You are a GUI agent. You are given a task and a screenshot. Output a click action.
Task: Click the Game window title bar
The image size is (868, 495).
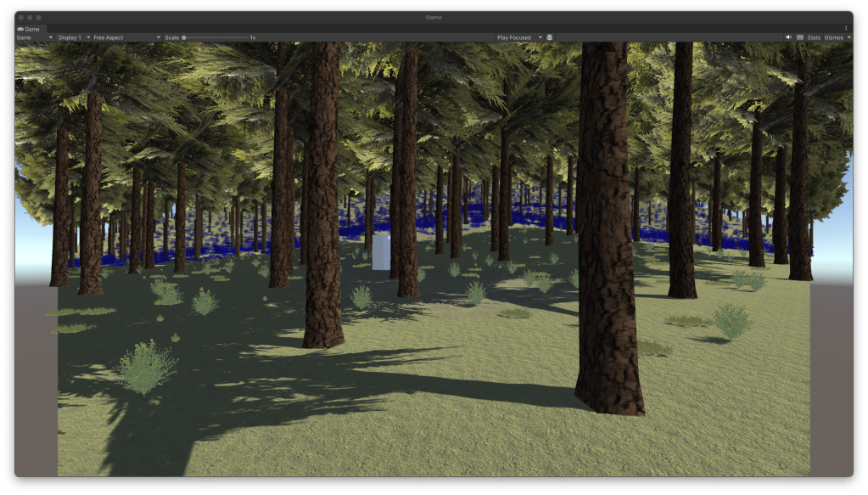[x=434, y=17]
